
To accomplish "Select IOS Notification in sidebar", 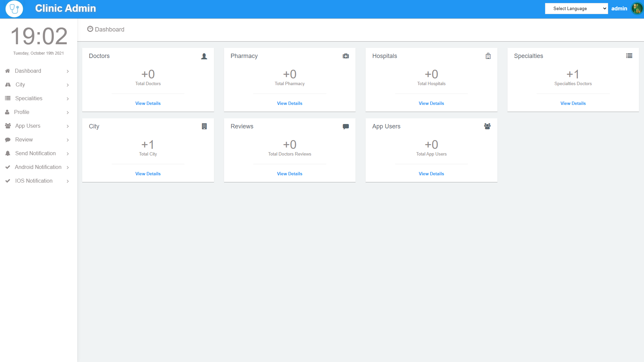I will tap(34, 181).
